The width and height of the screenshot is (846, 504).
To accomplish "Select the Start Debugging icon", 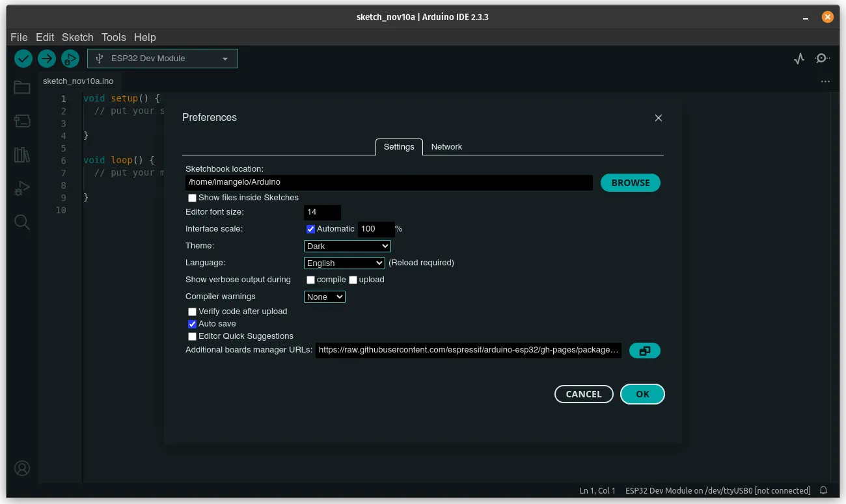I will pos(70,58).
